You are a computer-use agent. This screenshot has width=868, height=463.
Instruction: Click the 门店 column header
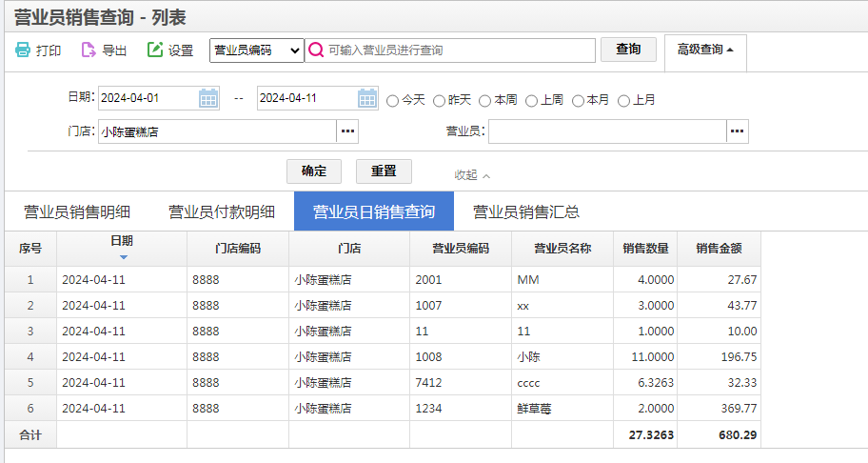coord(349,249)
